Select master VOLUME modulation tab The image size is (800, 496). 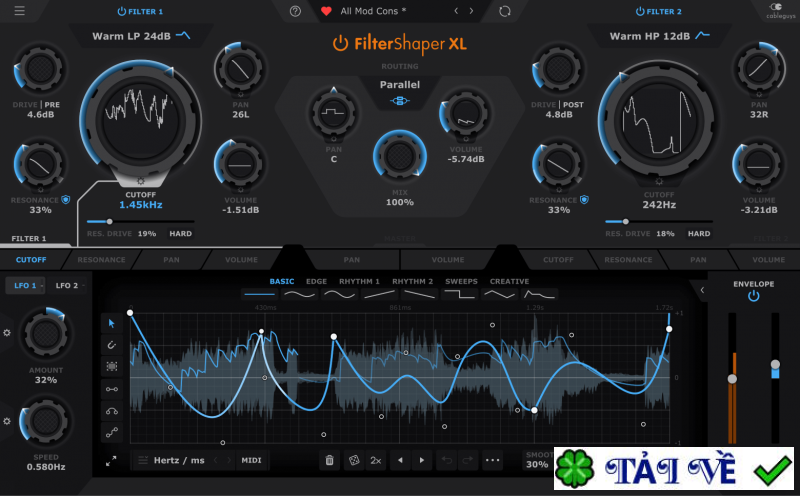[x=447, y=260]
